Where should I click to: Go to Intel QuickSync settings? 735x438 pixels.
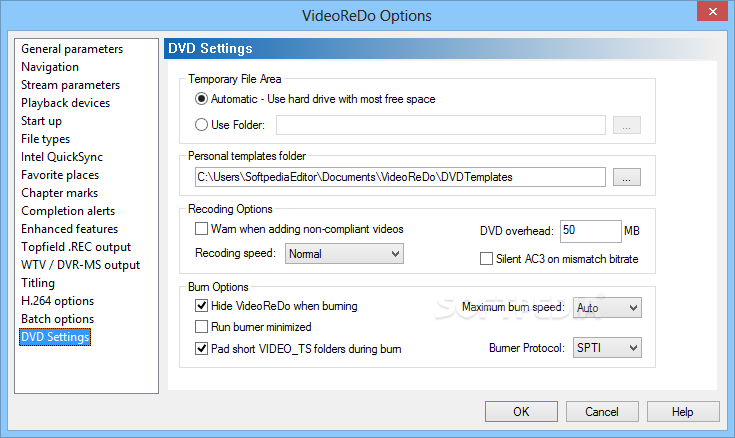[x=62, y=157]
